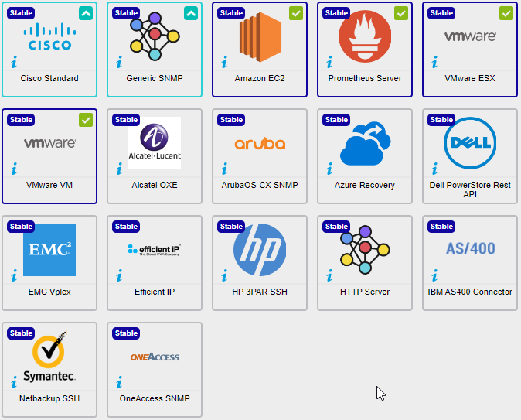
Task: Click the Stable badge on OneAccess SNMP
Action: (x=126, y=333)
